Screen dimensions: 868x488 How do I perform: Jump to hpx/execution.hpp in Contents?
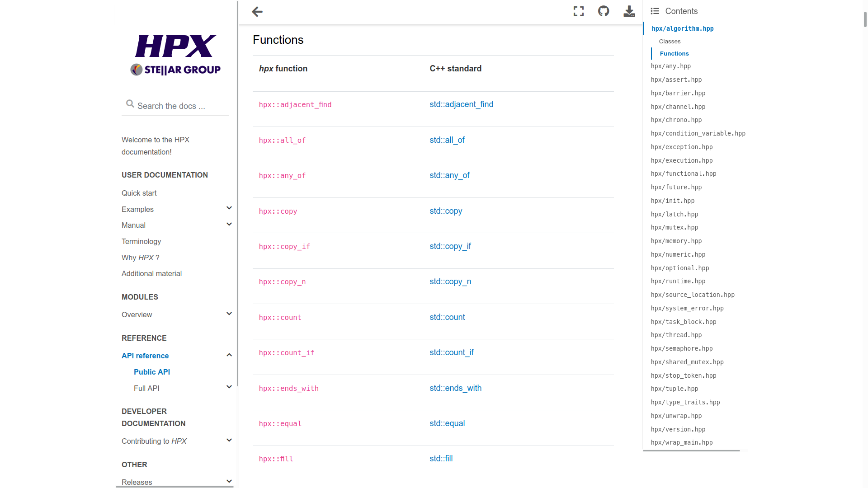pos(682,161)
